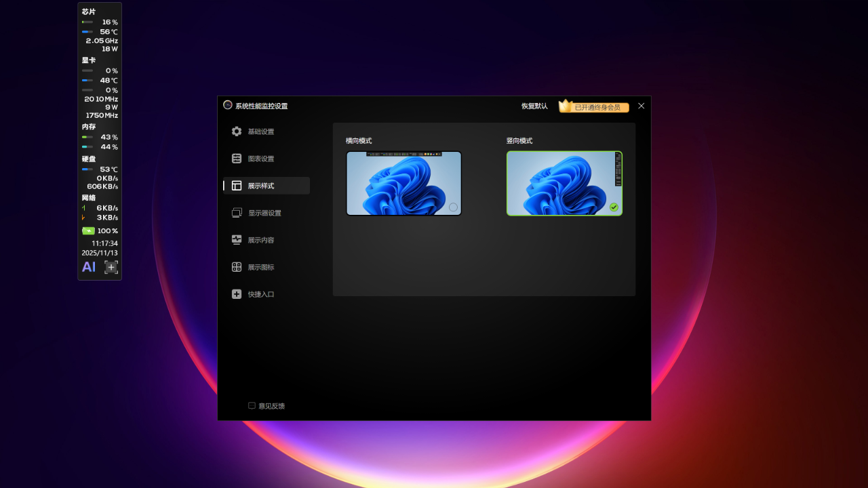Open the 展示样式 tab
This screenshot has height=488, width=868.
click(x=261, y=186)
